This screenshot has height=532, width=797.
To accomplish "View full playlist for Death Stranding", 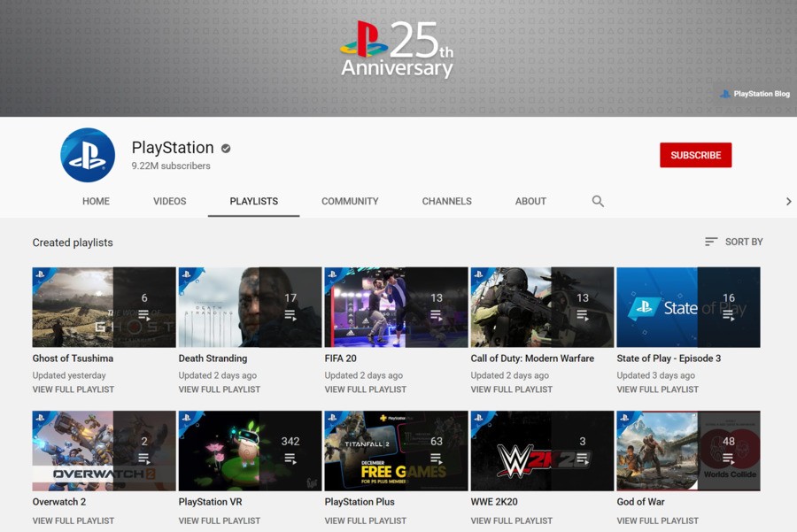I will pyautogui.click(x=219, y=389).
